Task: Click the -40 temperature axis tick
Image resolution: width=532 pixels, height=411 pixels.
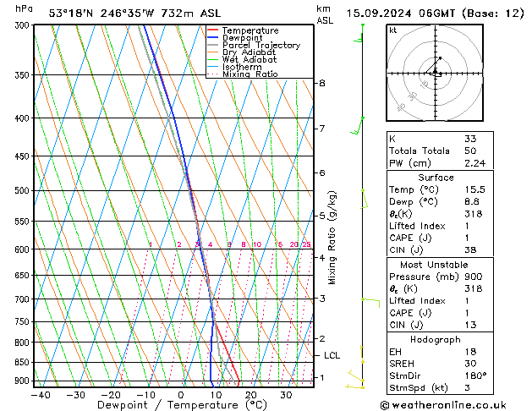Action: pyautogui.click(x=41, y=395)
